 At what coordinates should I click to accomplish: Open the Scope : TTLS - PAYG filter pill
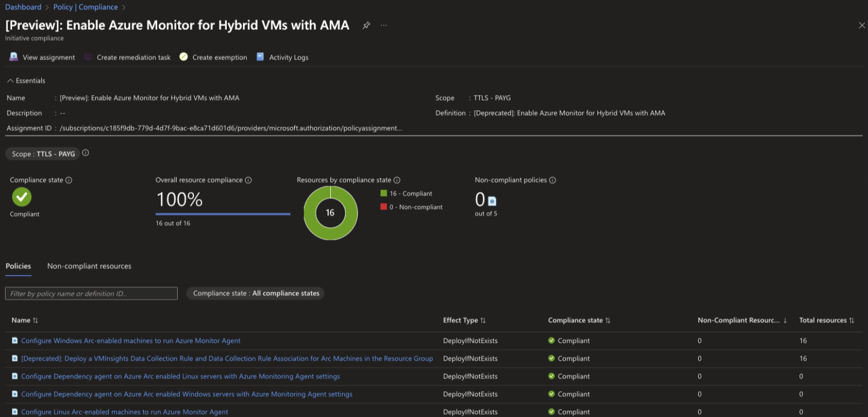coord(42,154)
